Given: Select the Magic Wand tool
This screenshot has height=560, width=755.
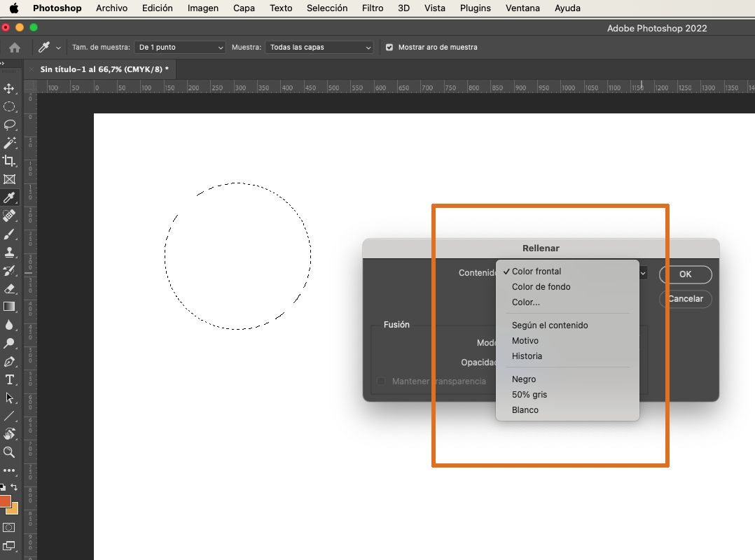Looking at the screenshot, I should pos(9,143).
